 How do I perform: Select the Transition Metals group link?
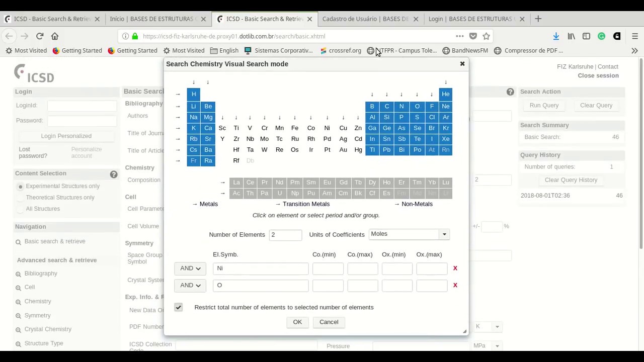coord(302,204)
